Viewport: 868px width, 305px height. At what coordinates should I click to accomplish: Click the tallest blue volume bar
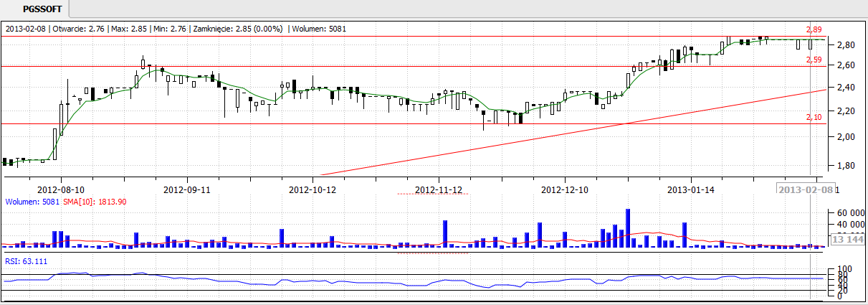[628, 228]
